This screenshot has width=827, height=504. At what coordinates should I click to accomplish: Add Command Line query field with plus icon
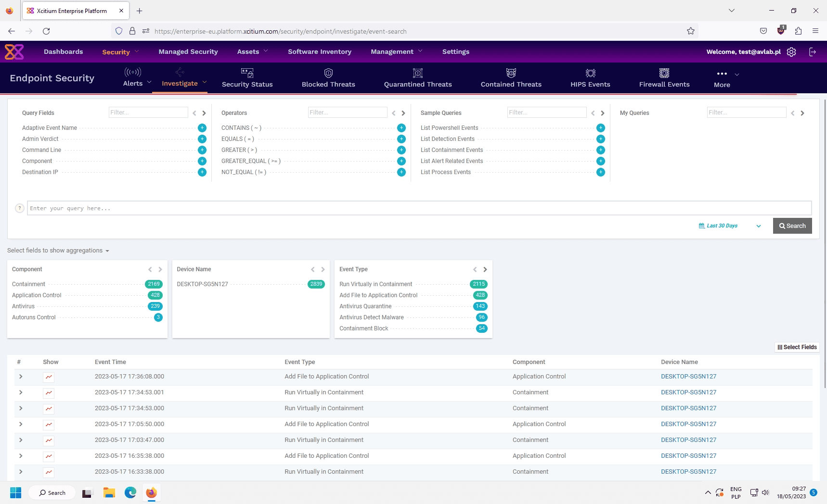[202, 150]
